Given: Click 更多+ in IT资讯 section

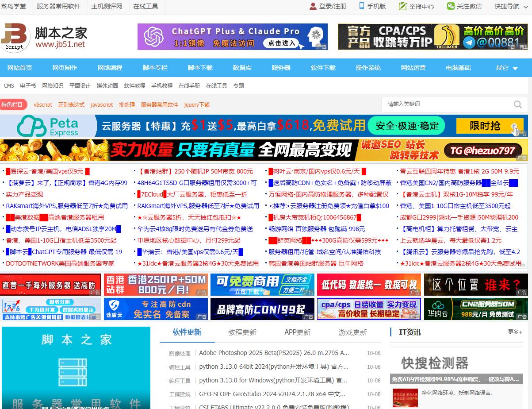Looking at the screenshot, I should coord(515,332).
